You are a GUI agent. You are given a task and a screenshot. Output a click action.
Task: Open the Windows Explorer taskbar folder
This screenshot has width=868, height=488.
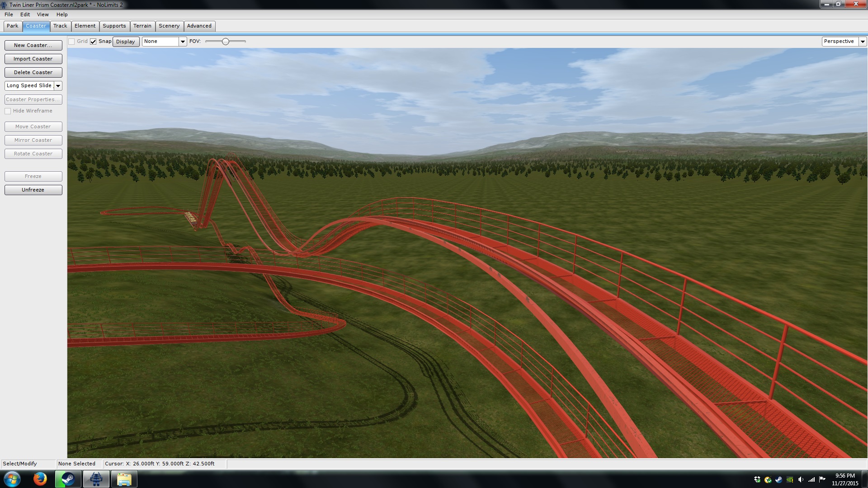[x=124, y=479]
